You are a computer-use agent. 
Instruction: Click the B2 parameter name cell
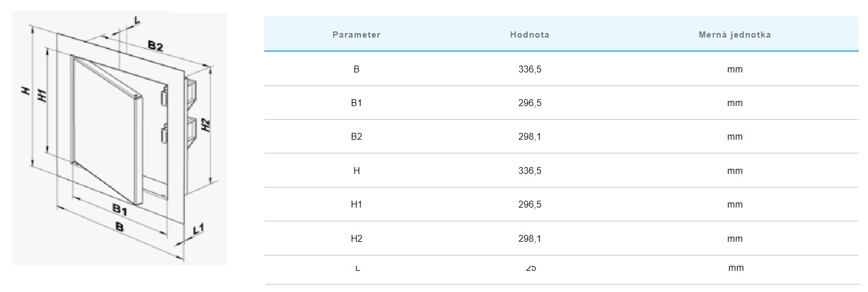point(356,137)
